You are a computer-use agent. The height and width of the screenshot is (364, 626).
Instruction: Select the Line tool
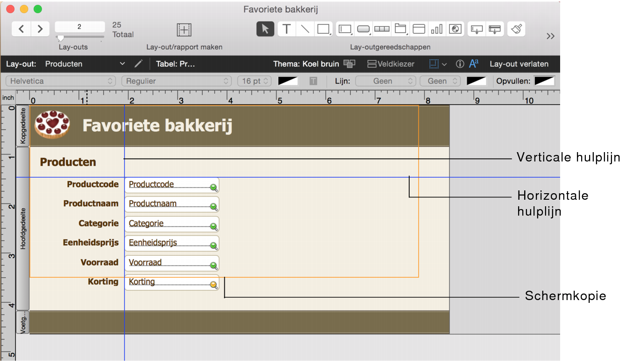point(305,29)
